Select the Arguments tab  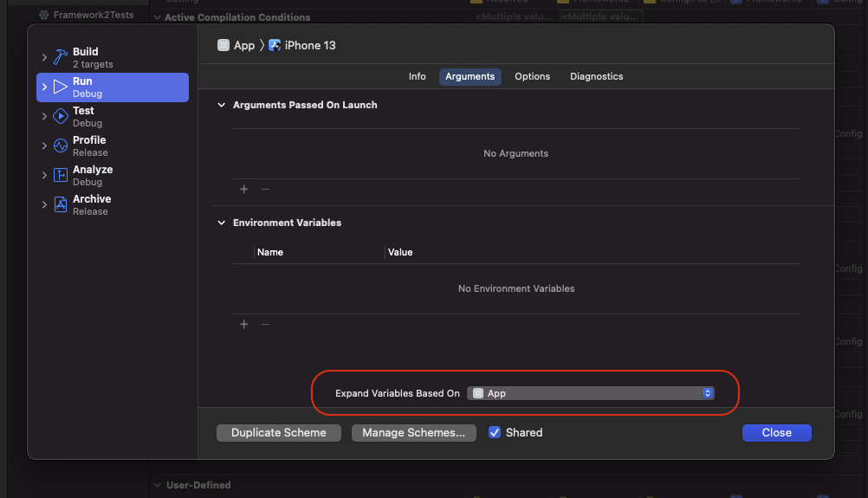point(470,76)
